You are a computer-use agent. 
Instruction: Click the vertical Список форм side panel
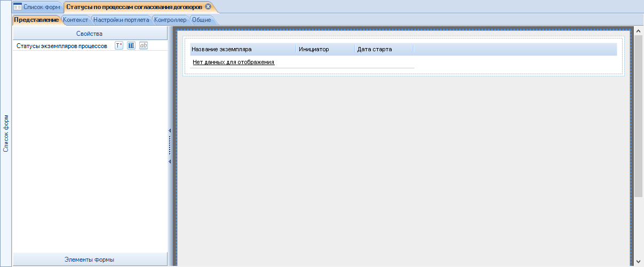pos(6,133)
